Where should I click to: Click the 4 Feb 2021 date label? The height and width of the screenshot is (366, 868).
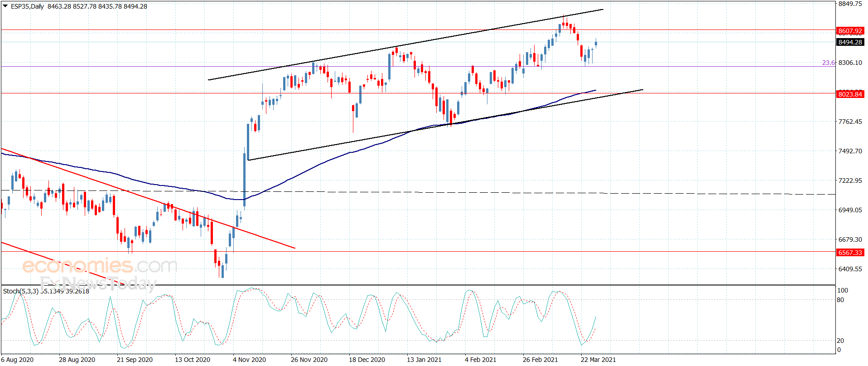[x=481, y=360]
